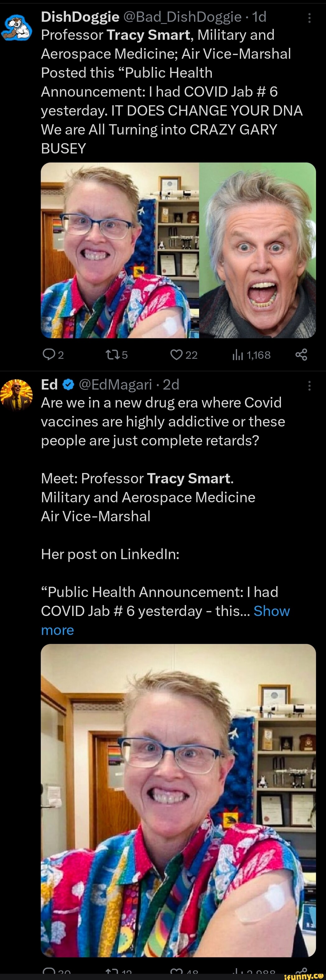This screenshot has width=326, height=980.
Task: Click DishDoggie display name
Action: coord(80,17)
